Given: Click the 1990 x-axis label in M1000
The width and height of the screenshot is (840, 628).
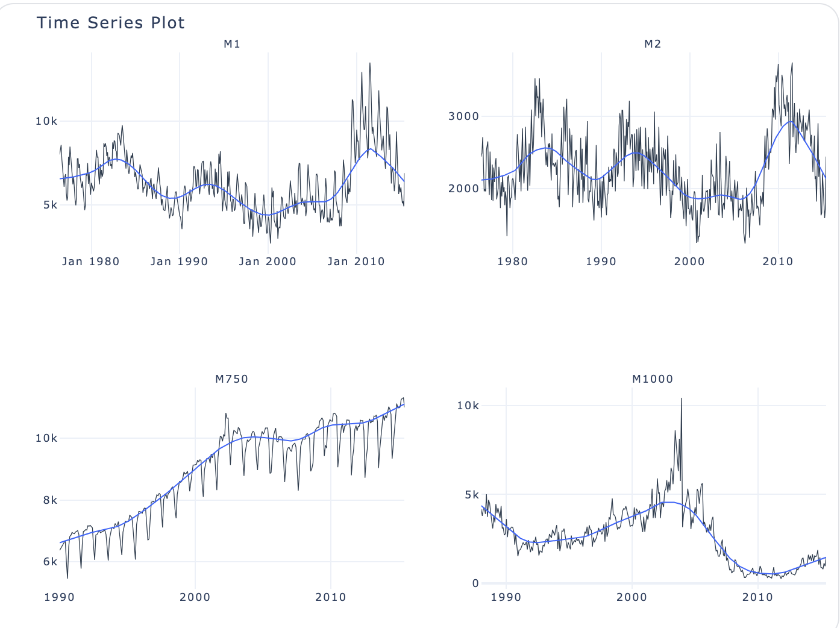Looking at the screenshot, I should tap(506, 597).
